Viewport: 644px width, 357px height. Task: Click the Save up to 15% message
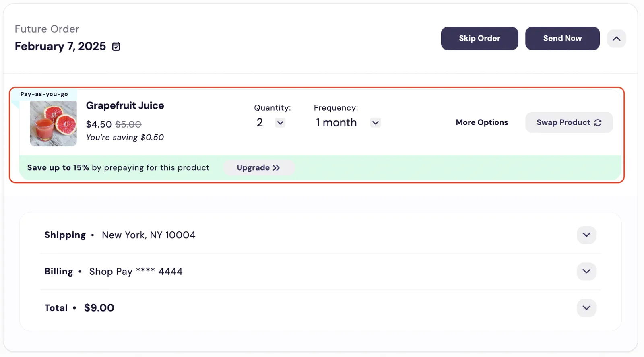118,168
